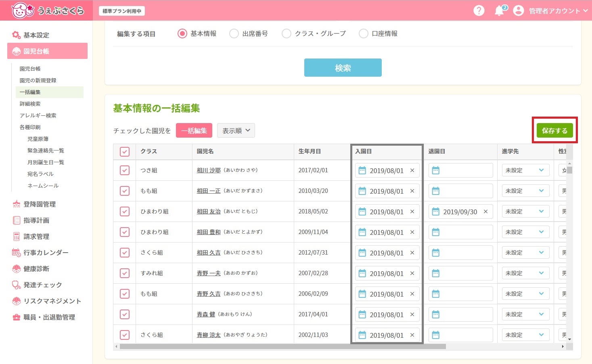Click the 行事カレンダー calendar icon

click(16, 253)
